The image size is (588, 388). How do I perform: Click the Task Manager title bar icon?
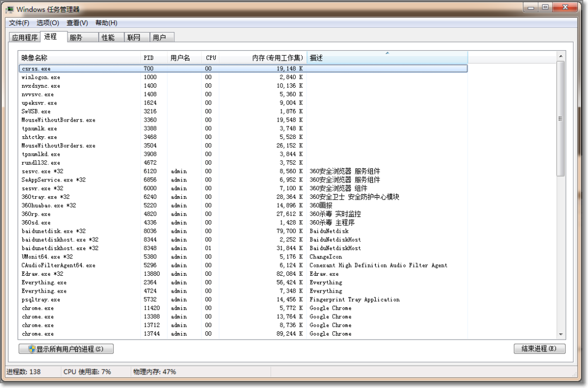9,9
